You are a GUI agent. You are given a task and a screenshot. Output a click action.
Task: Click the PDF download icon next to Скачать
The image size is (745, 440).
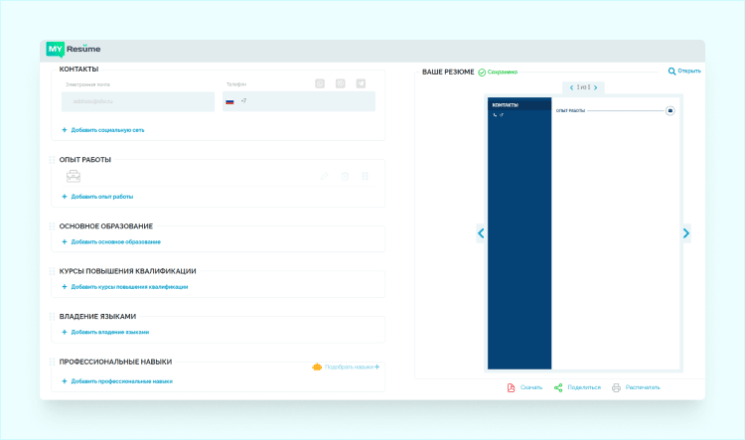[511, 387]
